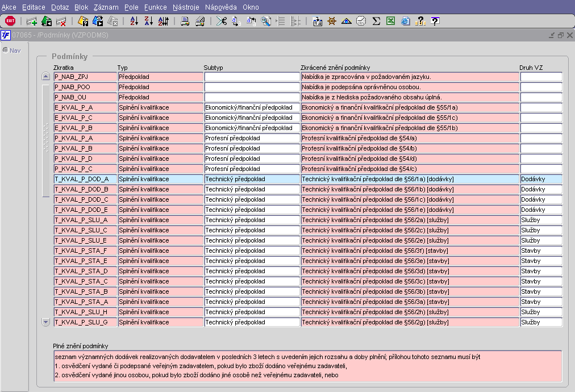Screen dimensions: 575x392
Task: Click the scroll down arrow of the records list
Action: coord(46,322)
